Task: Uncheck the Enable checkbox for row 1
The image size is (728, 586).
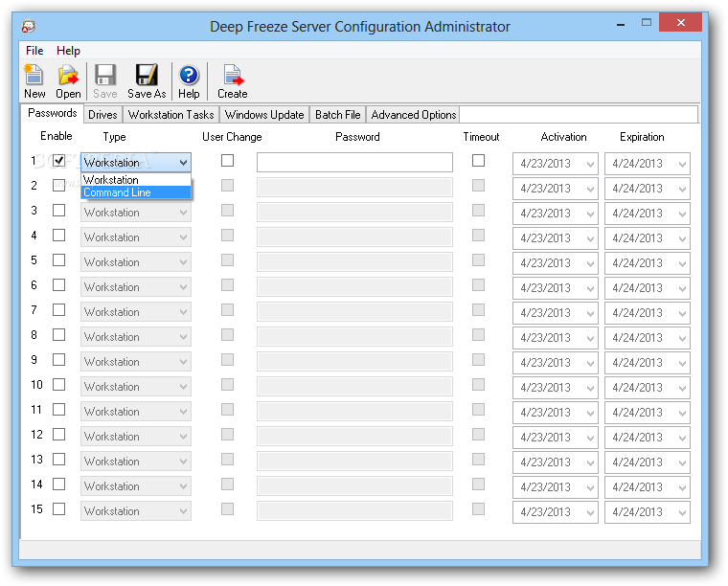Action: (58, 161)
